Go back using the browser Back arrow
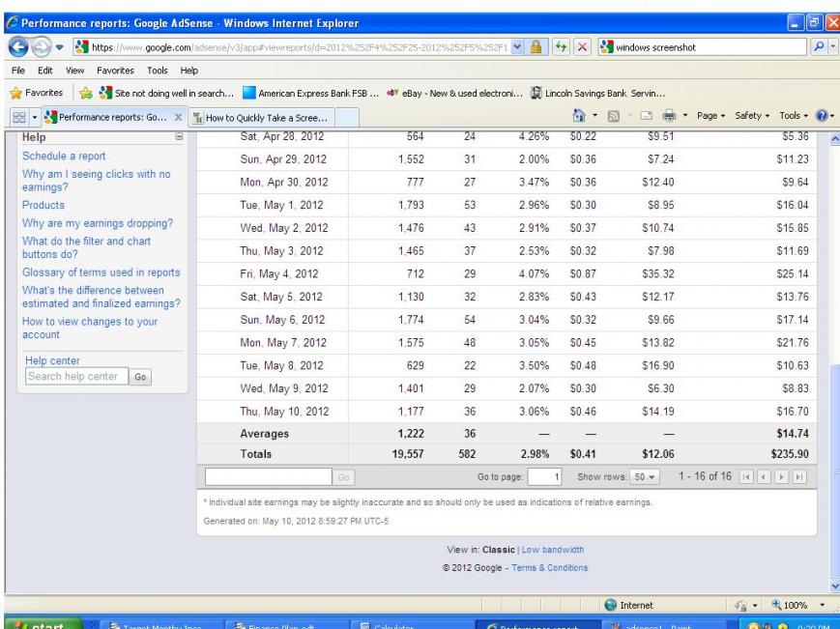 [17, 47]
